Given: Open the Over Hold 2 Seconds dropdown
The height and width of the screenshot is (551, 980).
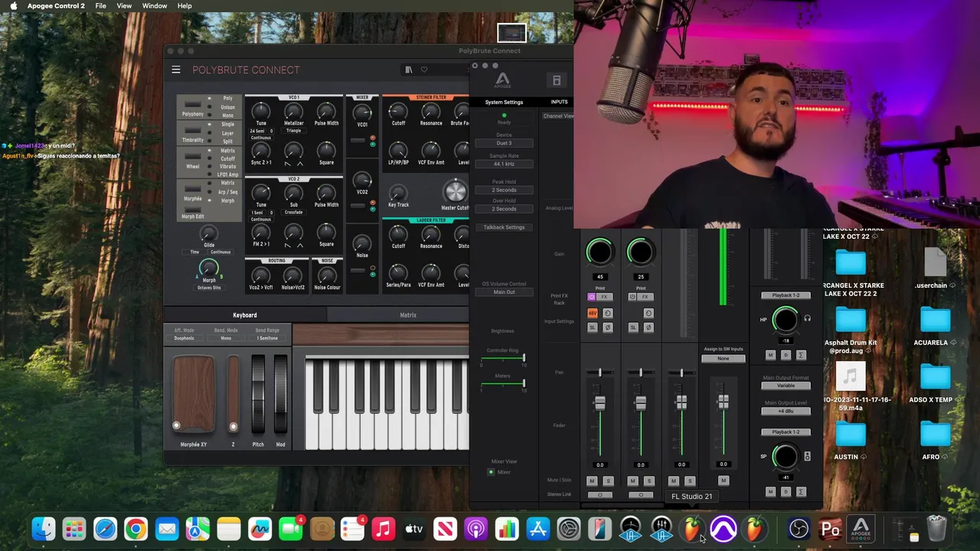Looking at the screenshot, I should [x=504, y=209].
